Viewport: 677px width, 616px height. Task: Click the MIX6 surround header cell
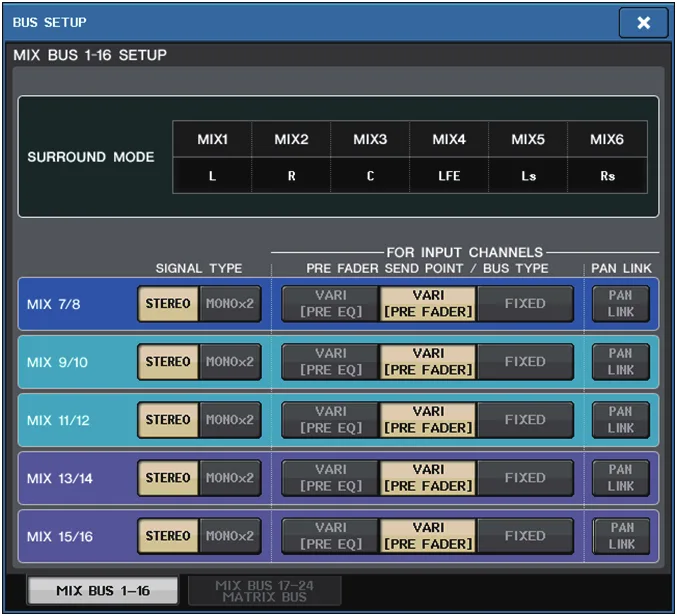607,139
